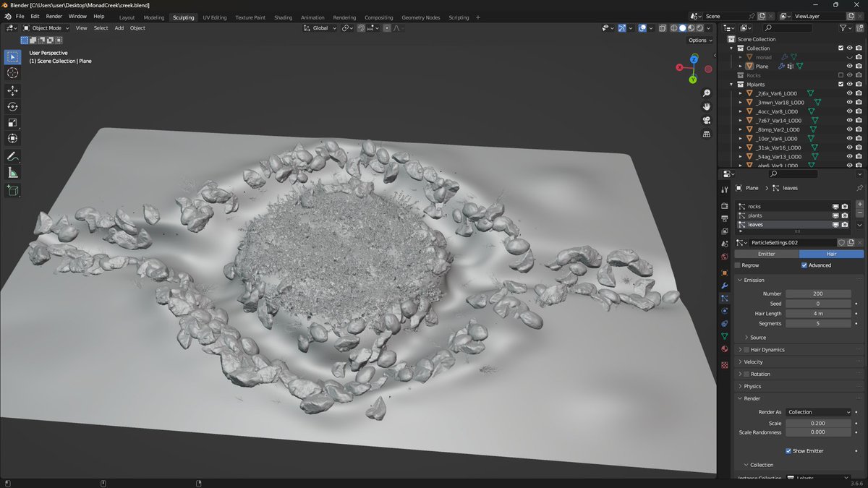This screenshot has width=868, height=488.
Task: Collapse the Mplants collection tree
Action: 731,84
